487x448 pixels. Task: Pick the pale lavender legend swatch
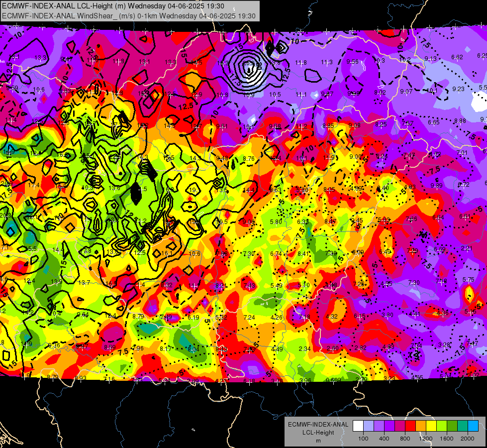tap(369, 426)
